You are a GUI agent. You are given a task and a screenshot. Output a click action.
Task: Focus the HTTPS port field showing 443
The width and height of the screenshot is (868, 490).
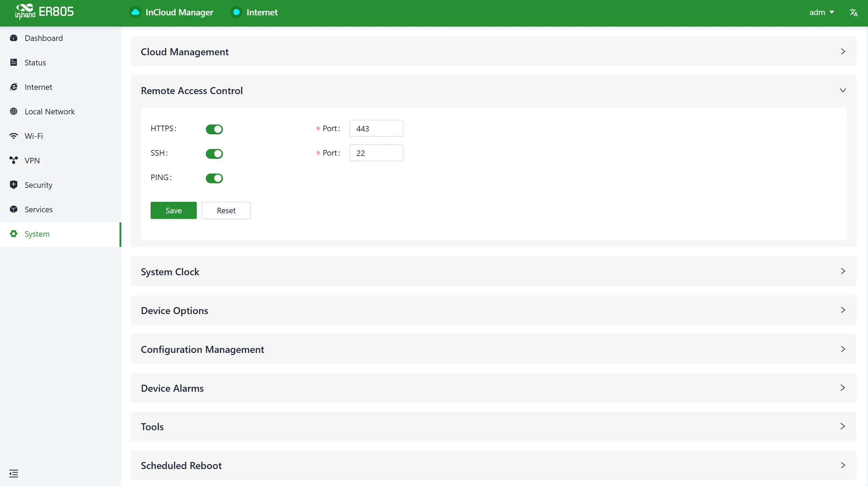[376, 128]
